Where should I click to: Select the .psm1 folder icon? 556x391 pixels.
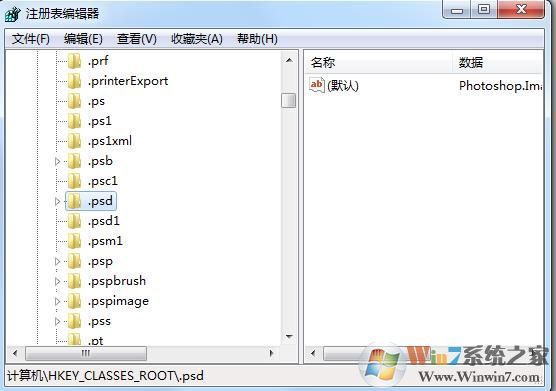(74, 241)
